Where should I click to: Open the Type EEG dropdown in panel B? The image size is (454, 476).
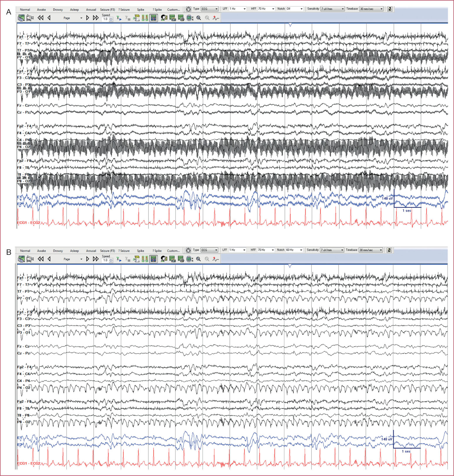pos(209,250)
